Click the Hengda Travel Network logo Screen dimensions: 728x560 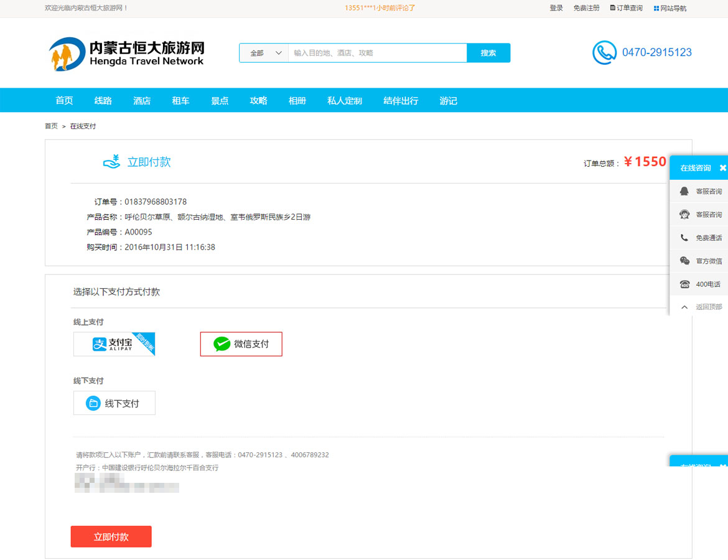126,54
